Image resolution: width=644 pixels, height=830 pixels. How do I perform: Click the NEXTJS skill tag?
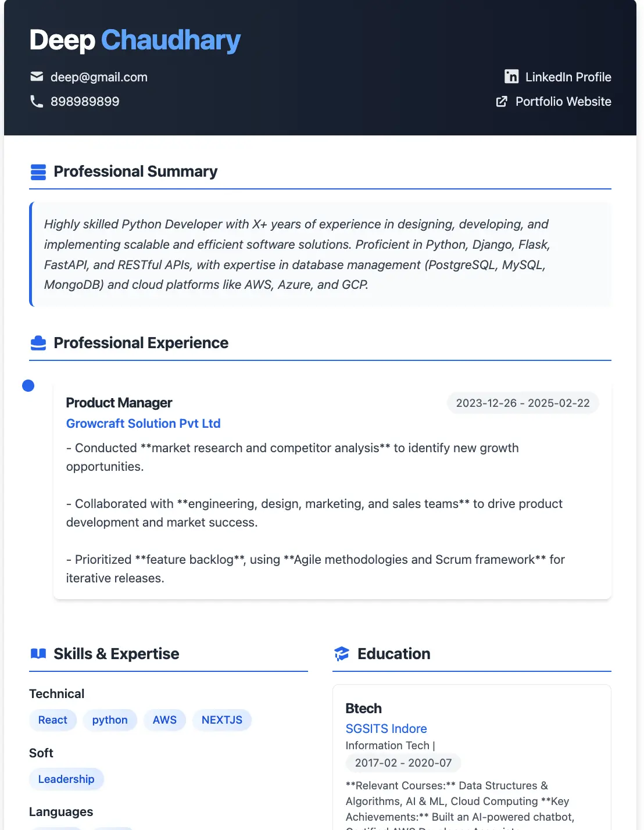tap(222, 720)
